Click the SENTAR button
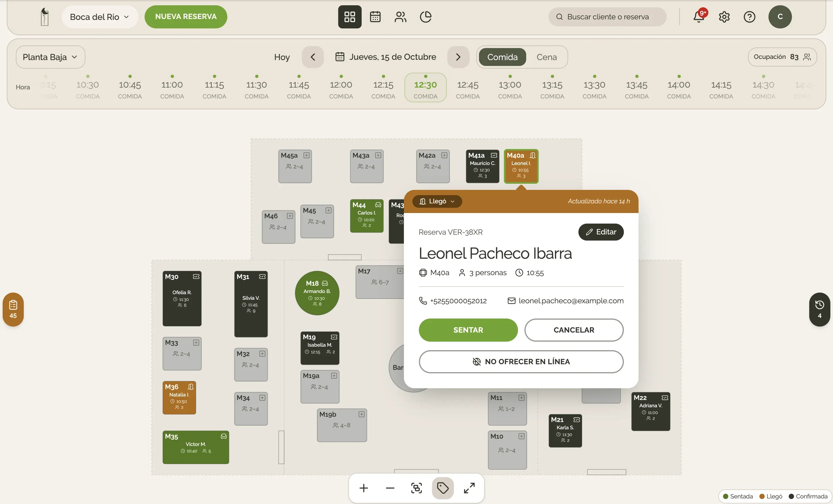 (x=468, y=330)
